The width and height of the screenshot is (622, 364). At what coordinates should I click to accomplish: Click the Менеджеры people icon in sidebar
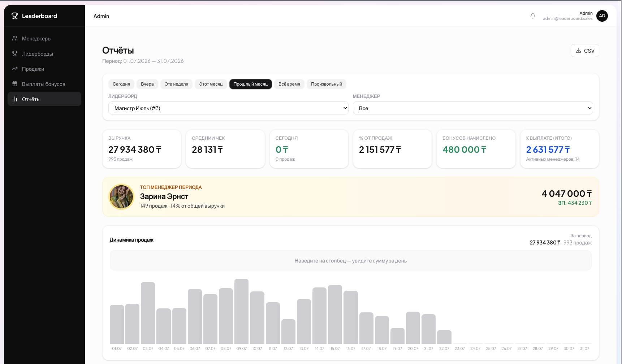[x=15, y=38]
